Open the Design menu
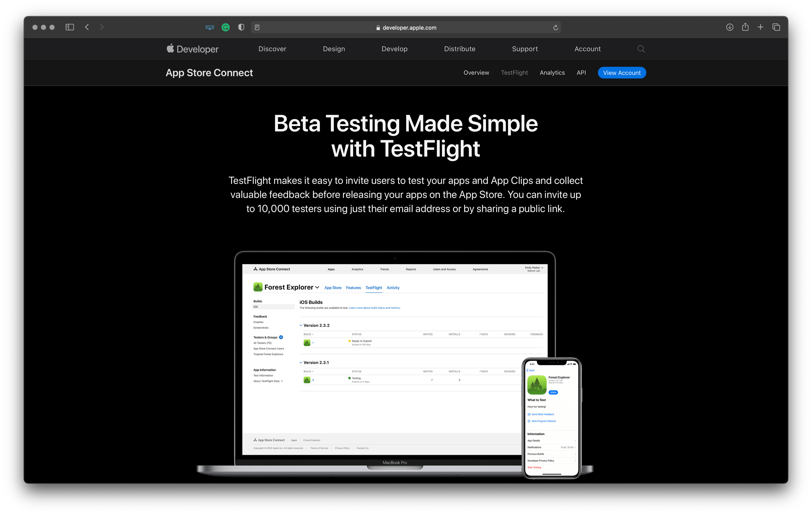The width and height of the screenshot is (812, 515). coord(334,49)
